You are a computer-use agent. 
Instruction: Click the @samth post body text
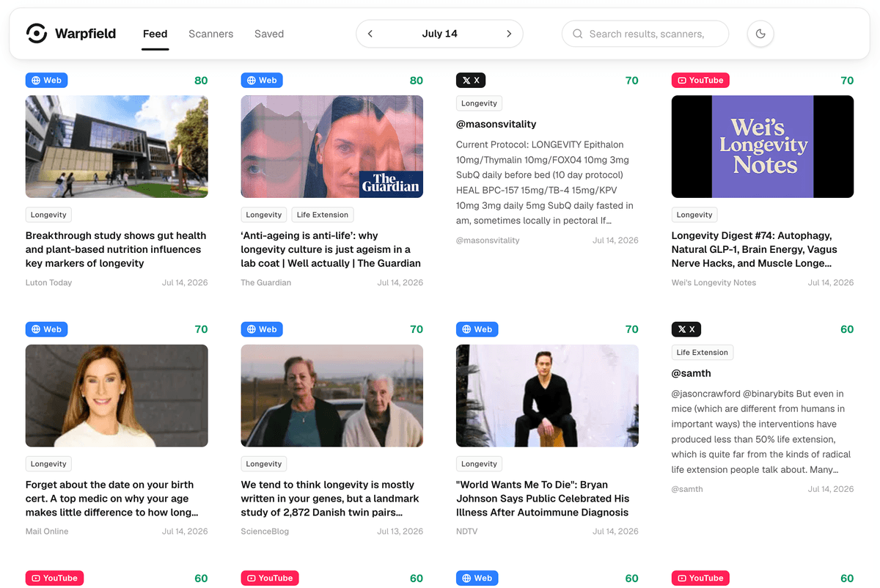(761, 432)
